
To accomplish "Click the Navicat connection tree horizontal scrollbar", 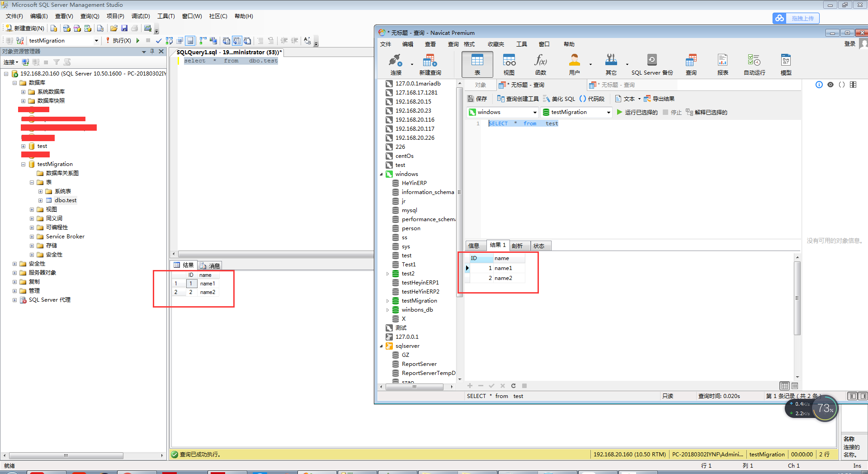I will tap(414, 387).
